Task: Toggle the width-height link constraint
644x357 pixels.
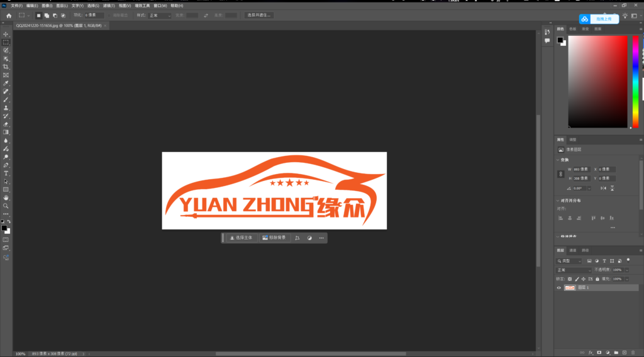Action: click(560, 174)
